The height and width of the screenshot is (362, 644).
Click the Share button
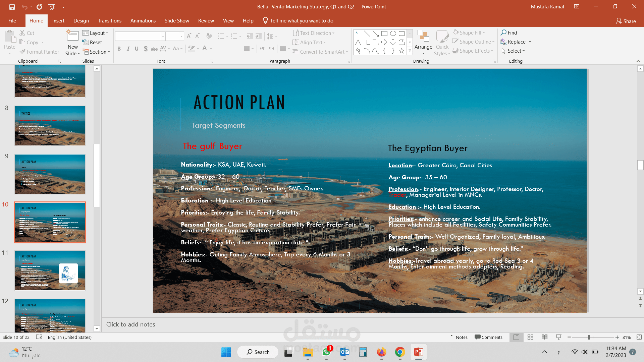(x=626, y=21)
